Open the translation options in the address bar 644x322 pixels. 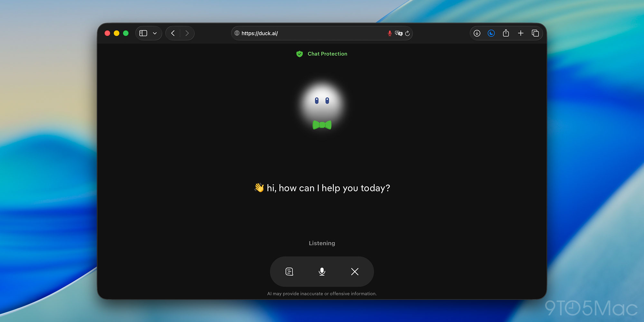click(399, 33)
